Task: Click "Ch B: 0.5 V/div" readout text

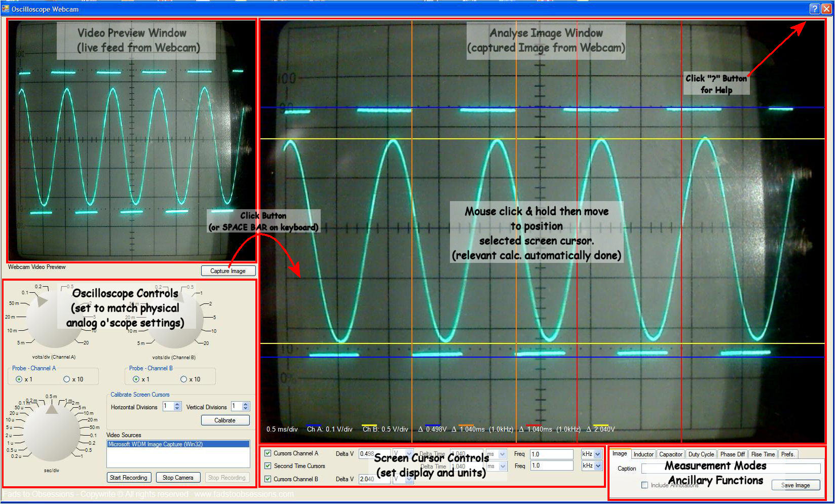Action: coord(385,429)
